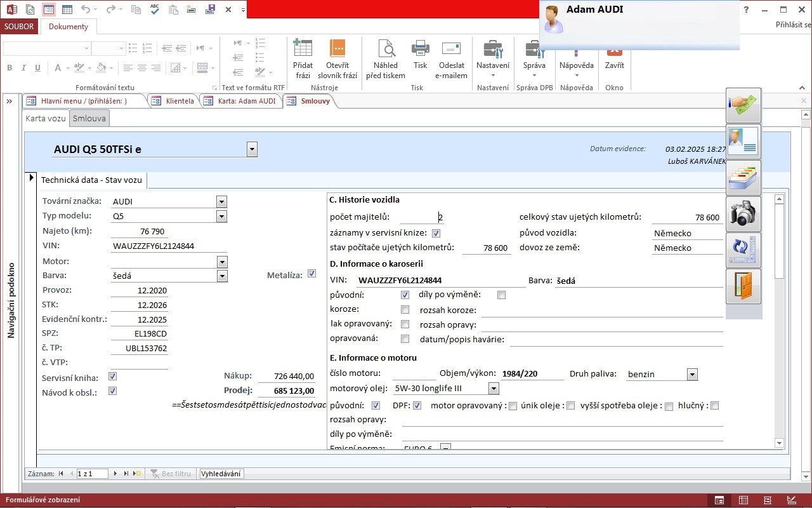
Task: Click the camera icon to manage photos
Action: [x=743, y=213]
